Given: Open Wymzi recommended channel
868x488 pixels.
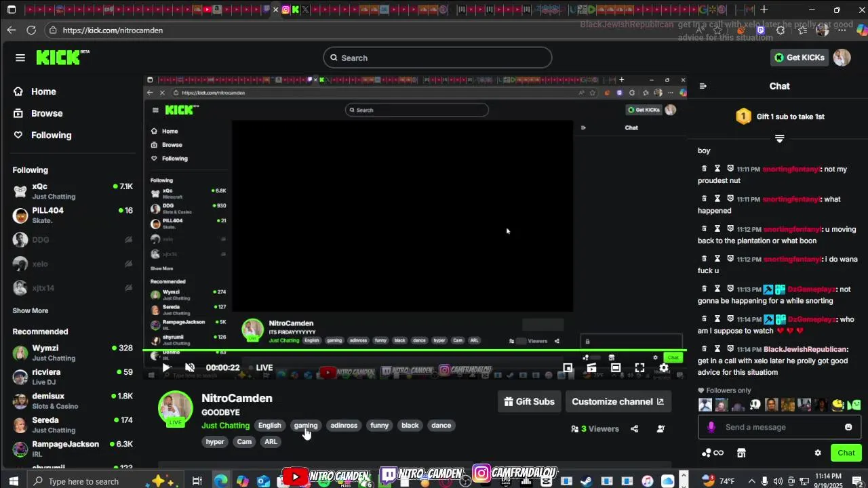Looking at the screenshot, I should (x=72, y=353).
